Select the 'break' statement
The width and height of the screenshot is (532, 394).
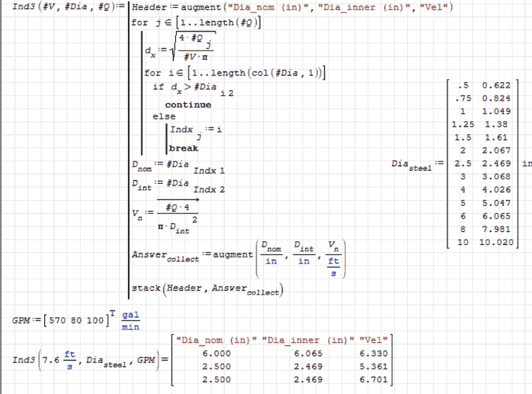coord(184,147)
